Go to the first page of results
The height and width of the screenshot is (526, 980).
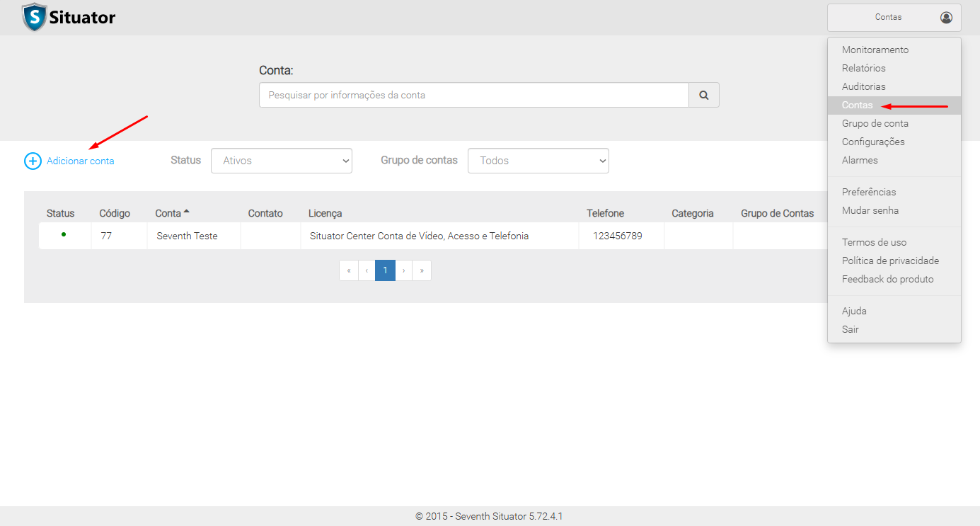pyautogui.click(x=349, y=270)
